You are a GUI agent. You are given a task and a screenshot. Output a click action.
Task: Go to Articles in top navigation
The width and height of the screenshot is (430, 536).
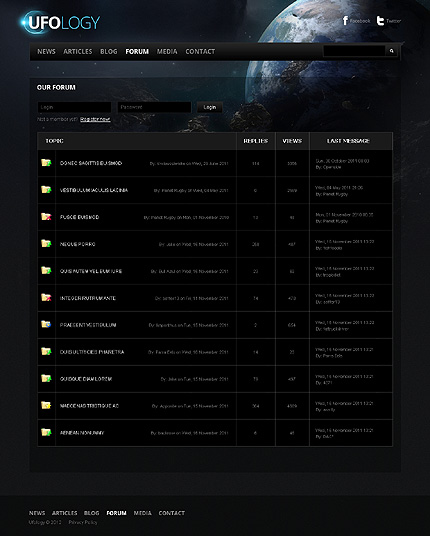[x=78, y=52]
